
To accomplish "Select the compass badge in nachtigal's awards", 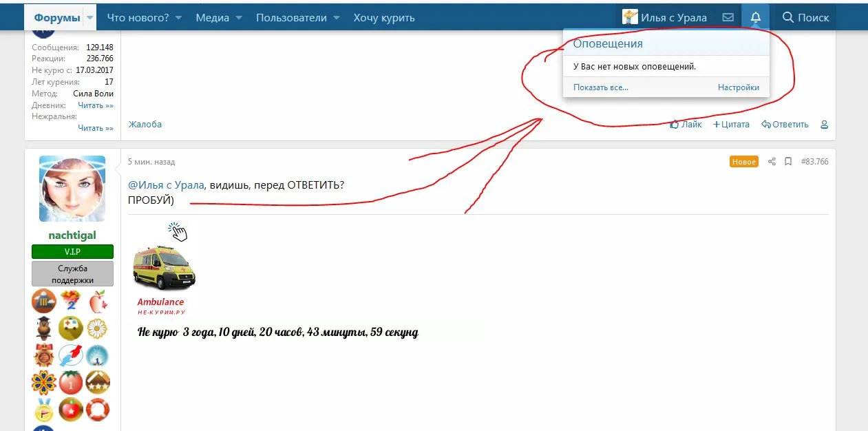I will coord(71,356).
